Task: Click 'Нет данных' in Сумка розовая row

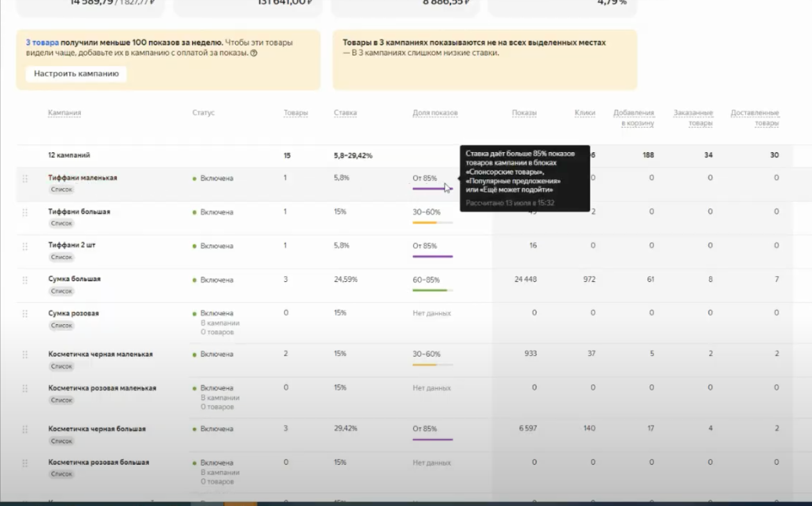Action: click(x=432, y=313)
